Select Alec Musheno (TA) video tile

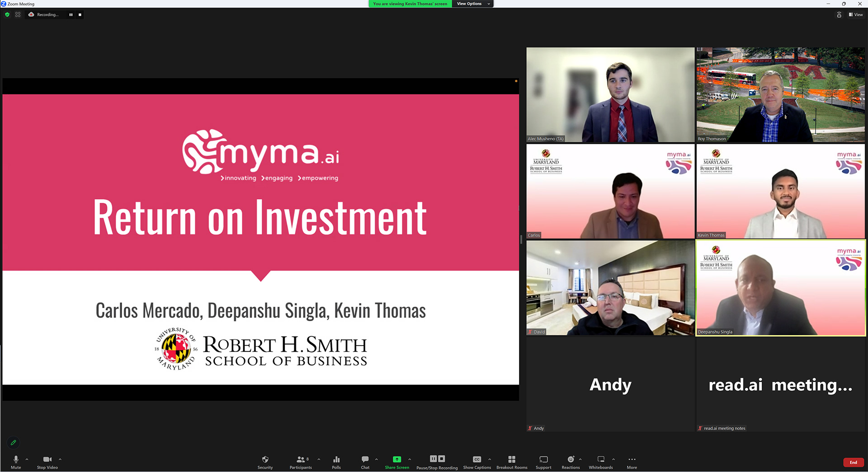pyautogui.click(x=610, y=95)
